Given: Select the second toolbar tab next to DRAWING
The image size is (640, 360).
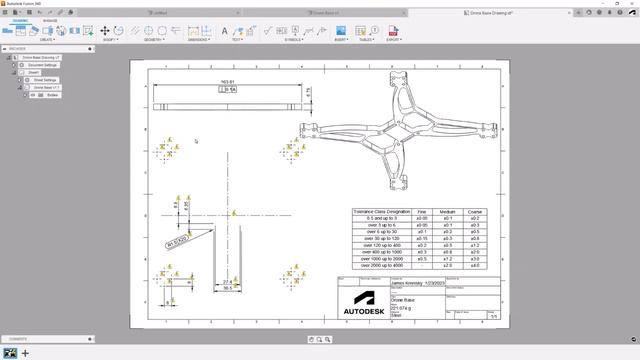Looking at the screenshot, I should pos(50,20).
